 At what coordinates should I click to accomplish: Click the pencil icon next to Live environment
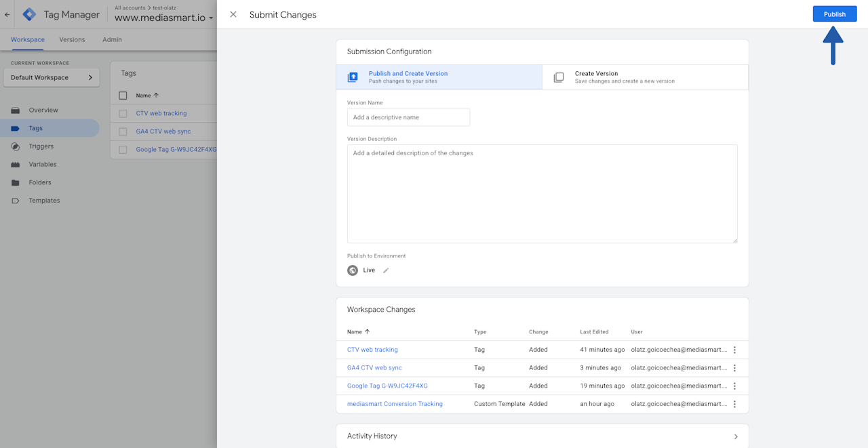386,270
